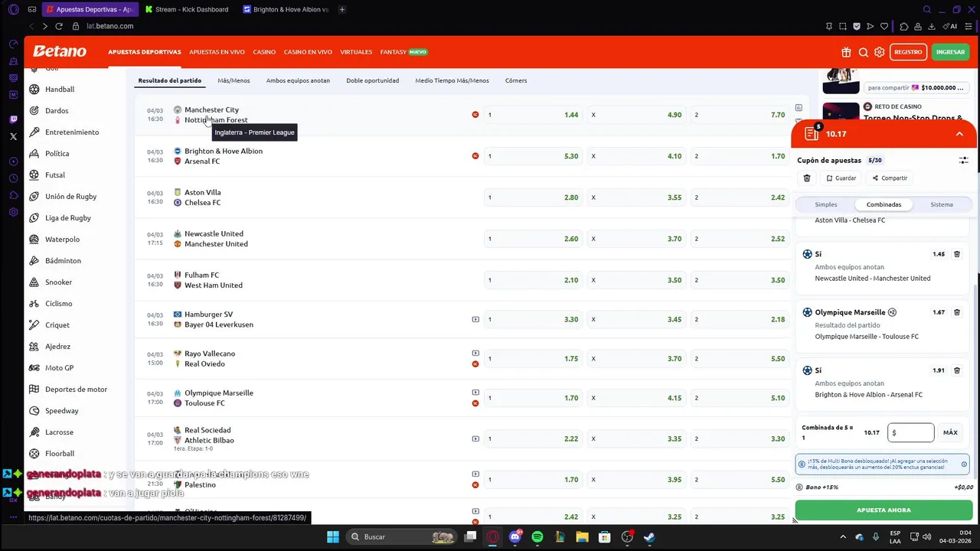Select the Snooker sidebar icon
Image resolution: width=980 pixels, height=551 pixels.
coord(34,282)
